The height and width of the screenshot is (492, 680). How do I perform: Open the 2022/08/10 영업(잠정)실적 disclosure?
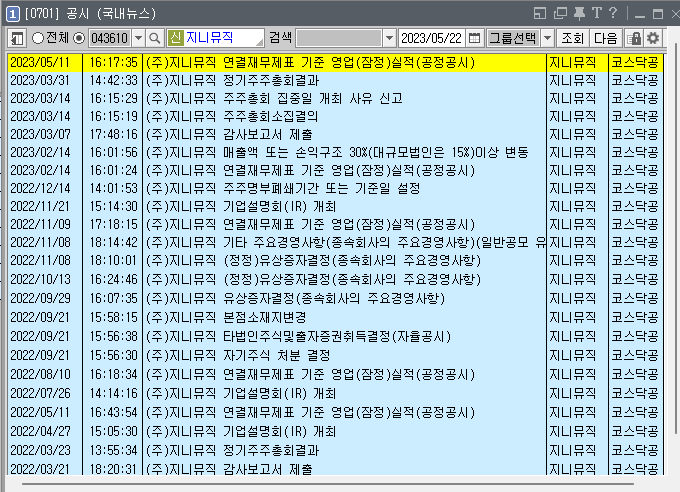(335, 374)
